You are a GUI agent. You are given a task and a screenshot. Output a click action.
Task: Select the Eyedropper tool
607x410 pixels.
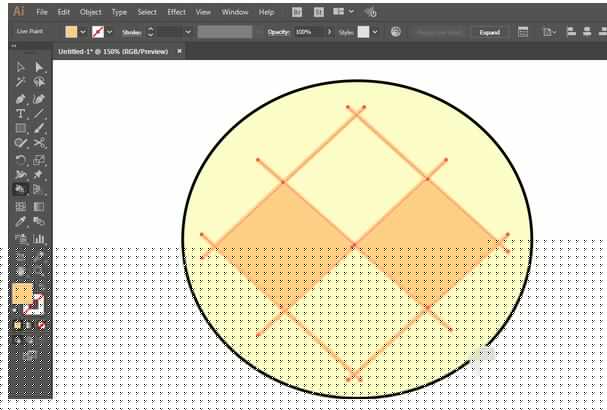(21, 222)
